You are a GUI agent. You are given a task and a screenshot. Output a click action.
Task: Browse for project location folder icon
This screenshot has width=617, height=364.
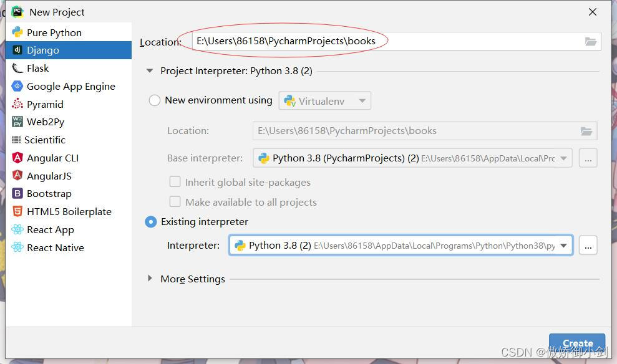tap(591, 41)
